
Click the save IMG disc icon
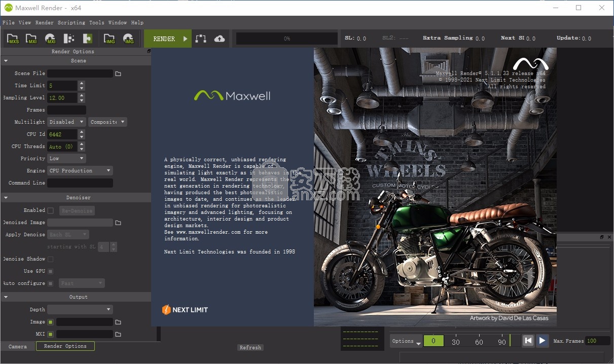pos(128,39)
